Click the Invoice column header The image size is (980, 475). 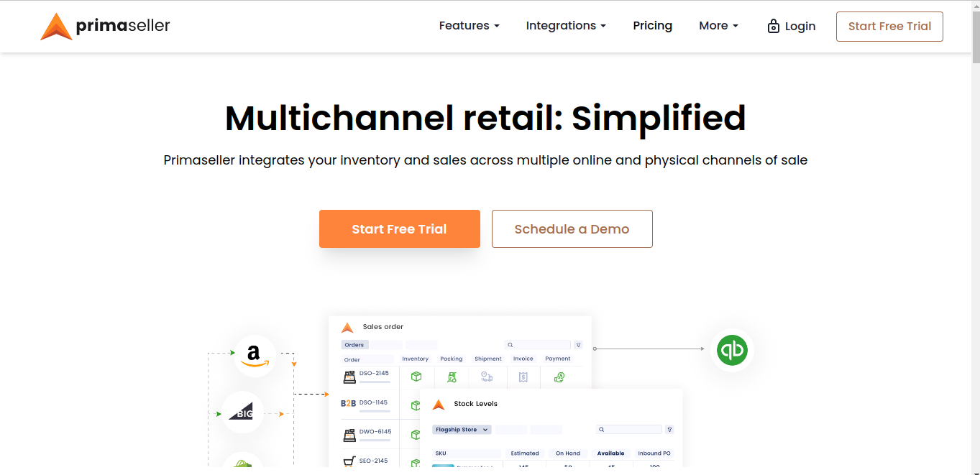[x=523, y=359]
